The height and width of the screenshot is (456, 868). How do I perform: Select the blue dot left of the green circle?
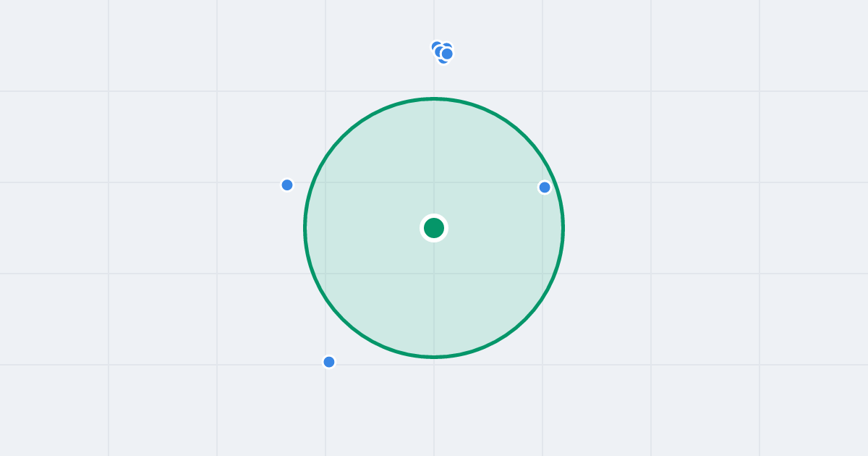[x=287, y=185]
